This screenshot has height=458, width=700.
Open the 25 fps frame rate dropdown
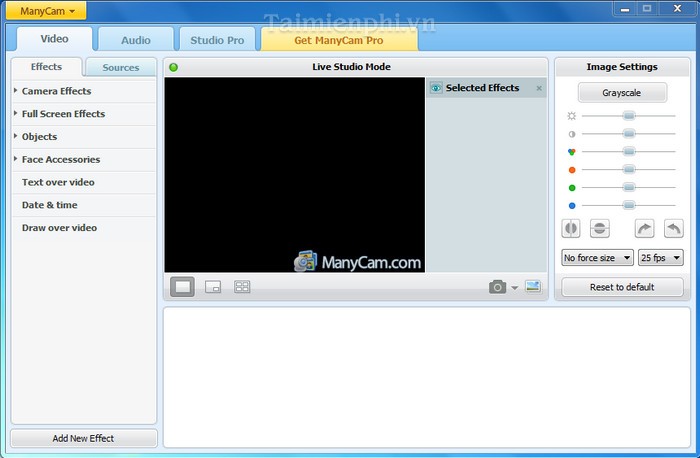[x=660, y=258]
